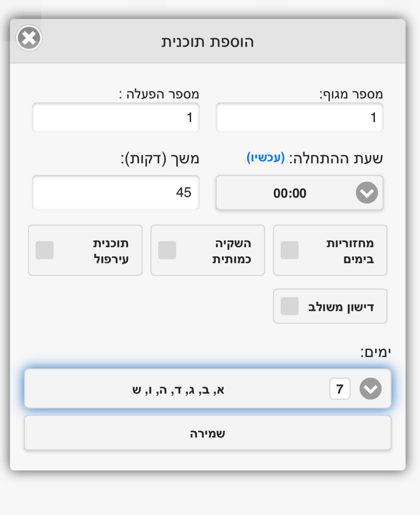Toggle the מחזוריות בימים checkbox
420x515 pixels.
pos(290,250)
